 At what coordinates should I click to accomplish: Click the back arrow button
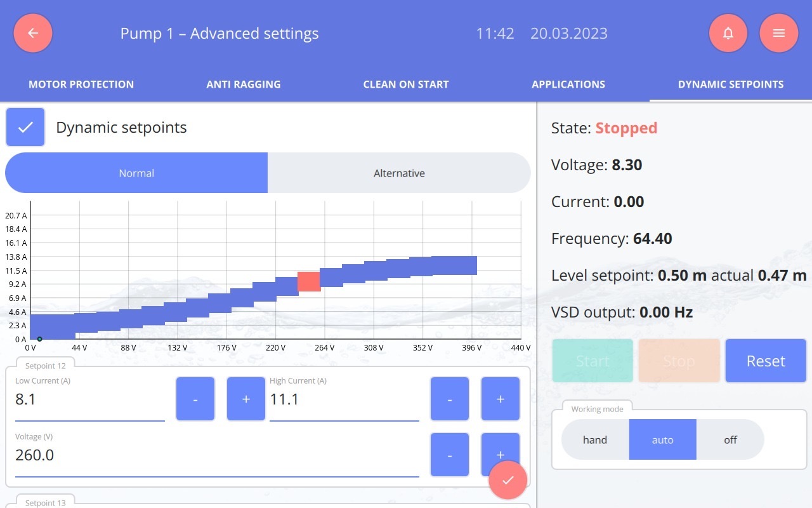pyautogui.click(x=33, y=33)
